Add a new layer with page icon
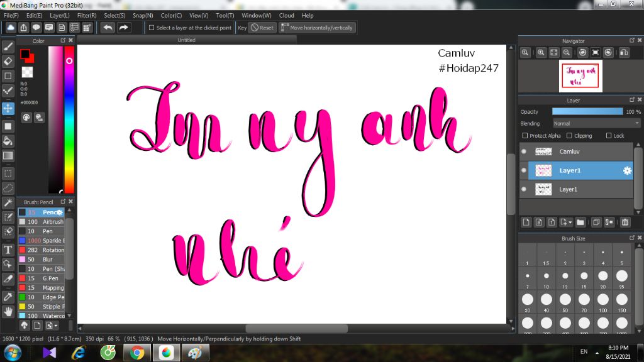This screenshot has height=362, width=644. [526, 222]
